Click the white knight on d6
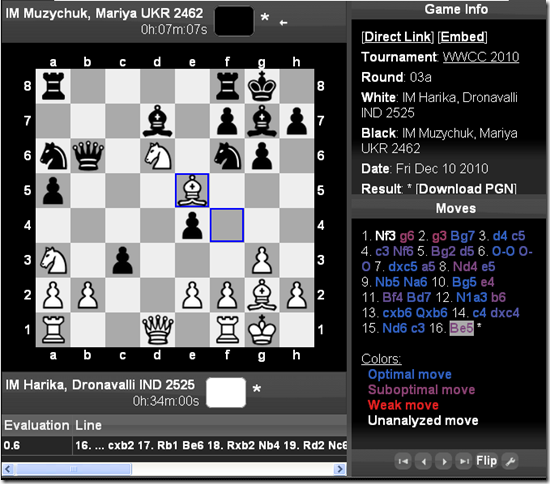 [157, 155]
